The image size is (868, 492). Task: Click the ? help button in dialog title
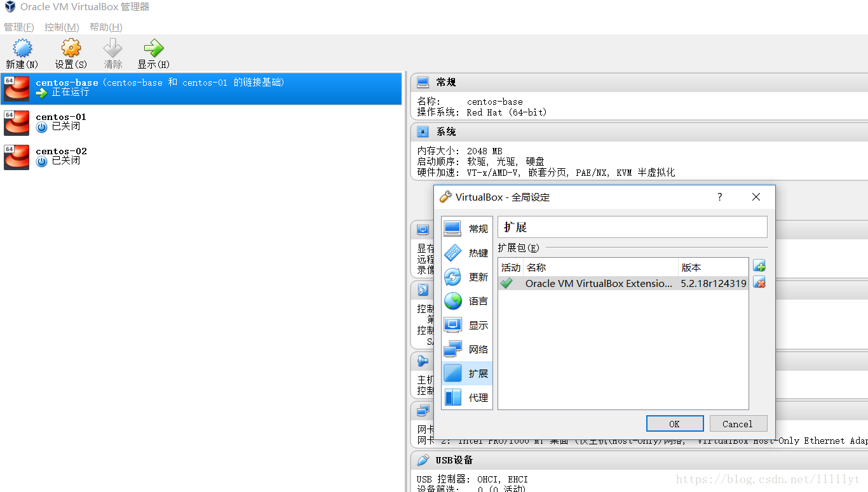point(719,197)
